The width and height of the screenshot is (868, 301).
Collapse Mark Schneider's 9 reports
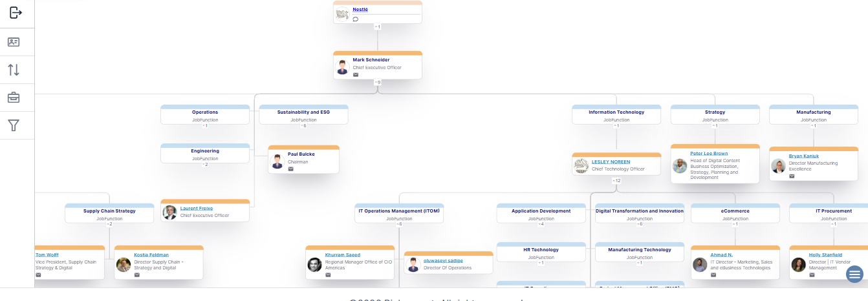coord(378,82)
